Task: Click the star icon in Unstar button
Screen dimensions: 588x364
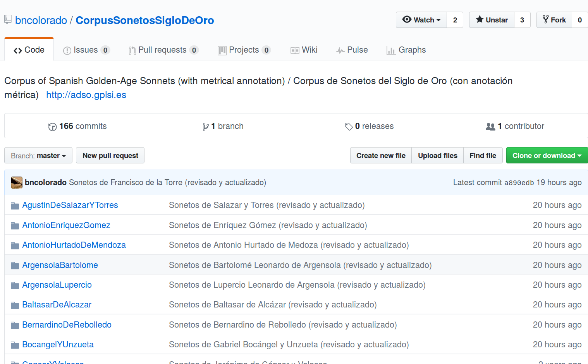Action: pos(480,19)
